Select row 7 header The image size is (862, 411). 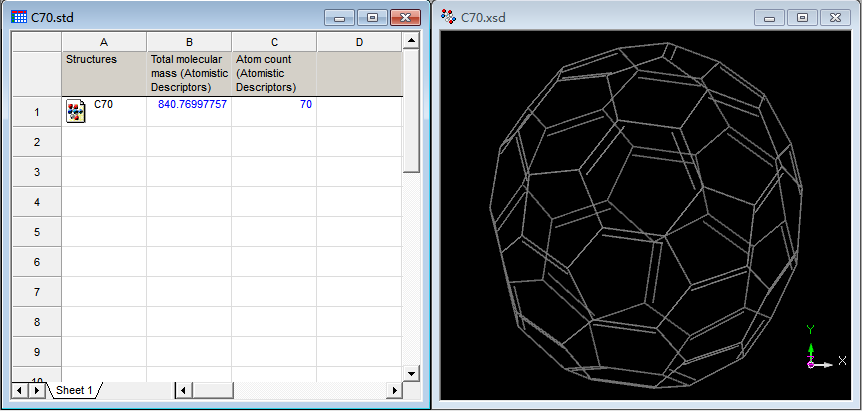(37, 292)
